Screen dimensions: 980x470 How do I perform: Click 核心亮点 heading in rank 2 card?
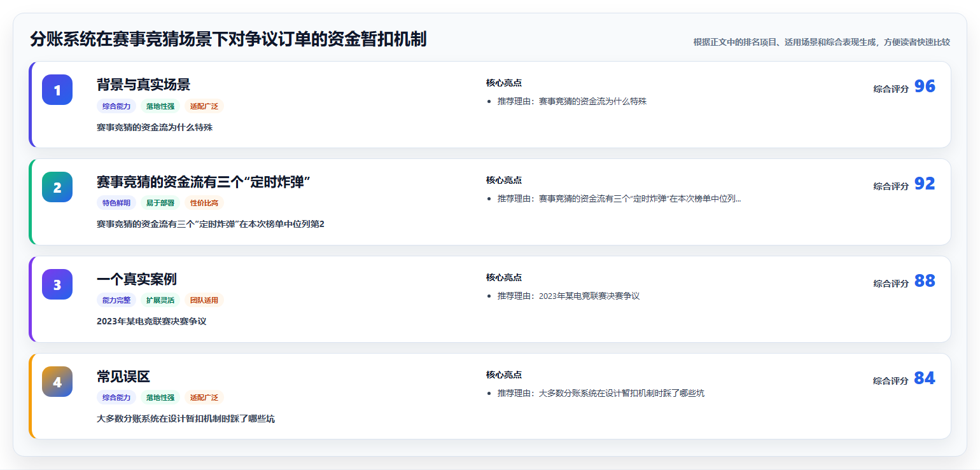pyautogui.click(x=504, y=180)
